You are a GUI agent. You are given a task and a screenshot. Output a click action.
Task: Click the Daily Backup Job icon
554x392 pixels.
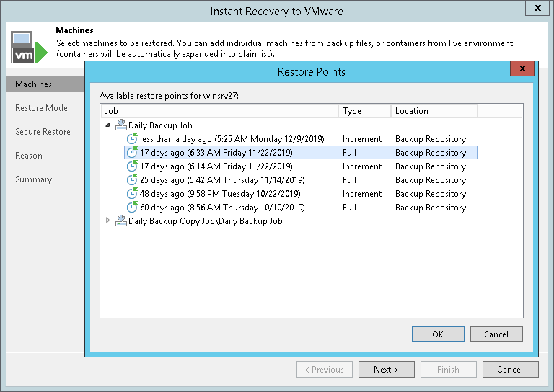120,125
